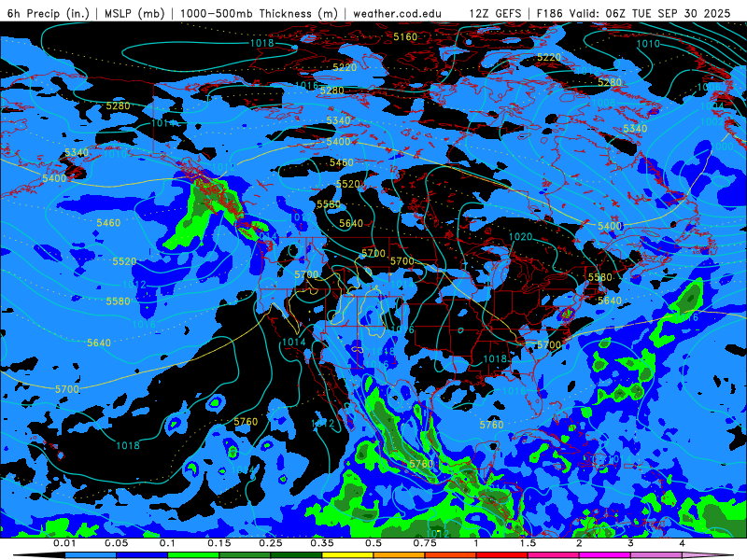Screen dimensions: 747x560
Task: Click the '0.1' legend scale value
Action: pos(167,543)
